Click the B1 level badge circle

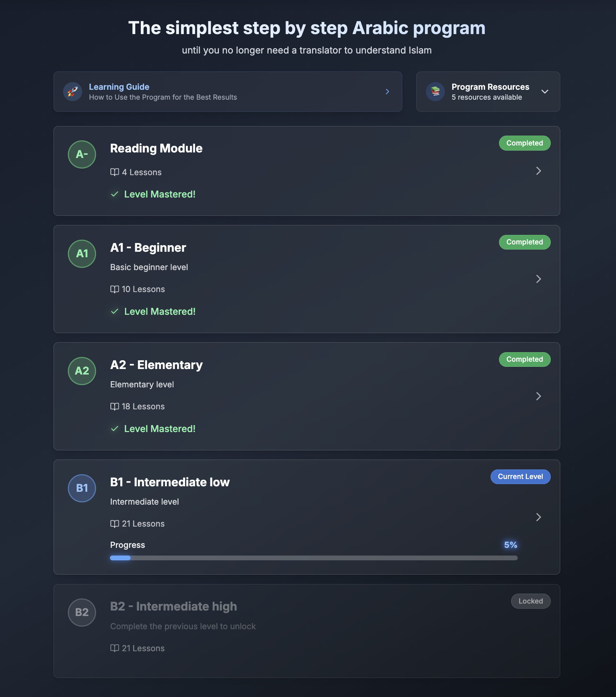[82, 488]
